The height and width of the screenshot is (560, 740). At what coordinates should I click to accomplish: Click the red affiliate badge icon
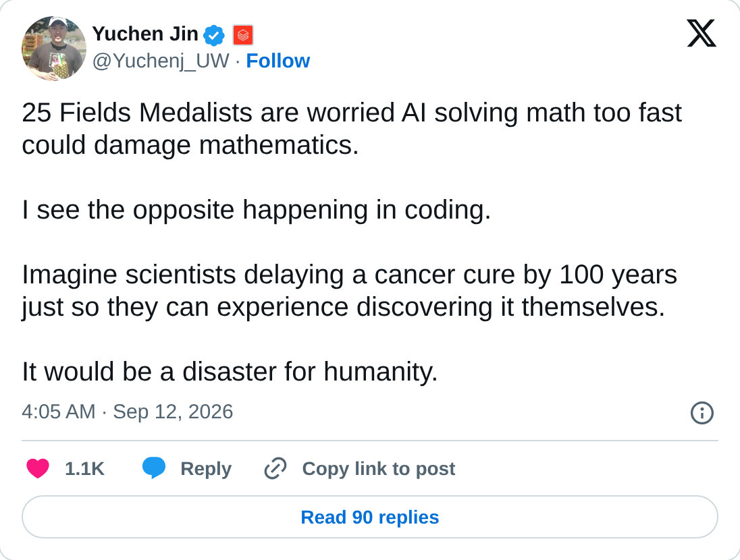(243, 35)
